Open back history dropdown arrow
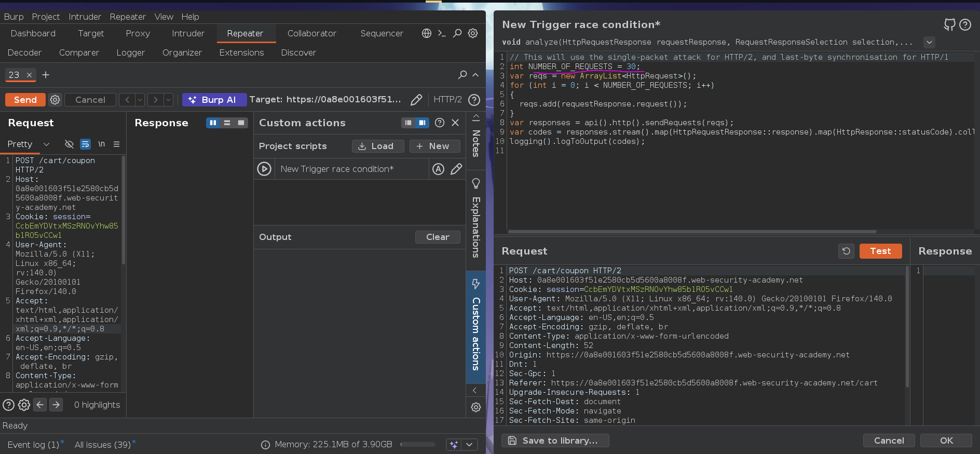This screenshot has width=980, height=454. pos(140,100)
